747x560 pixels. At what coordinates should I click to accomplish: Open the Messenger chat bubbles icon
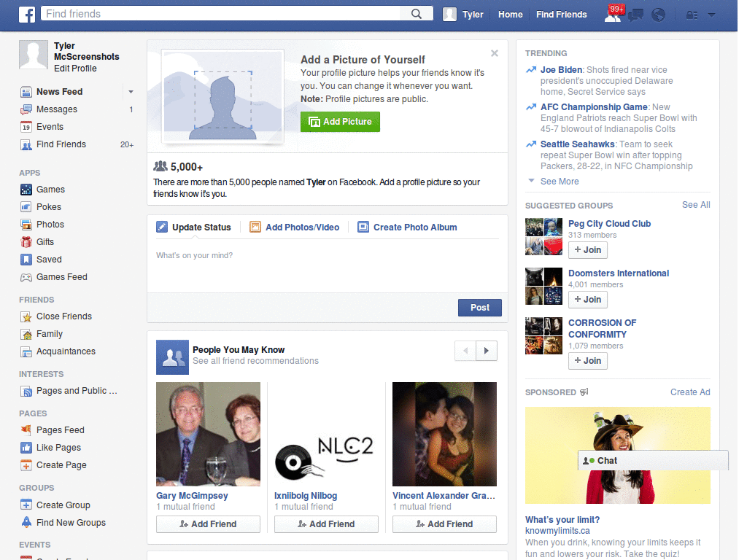[x=635, y=14]
